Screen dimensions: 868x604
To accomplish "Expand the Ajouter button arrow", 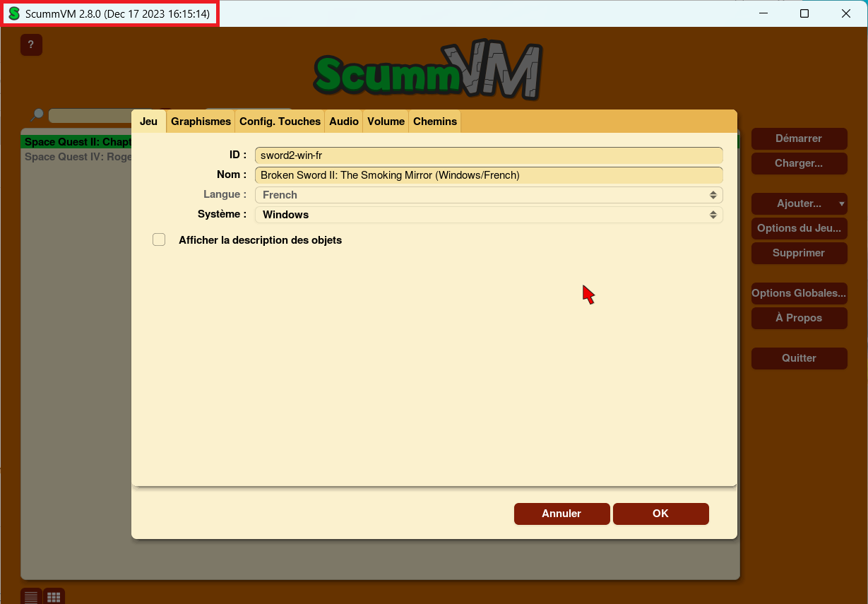I will pyautogui.click(x=841, y=204).
